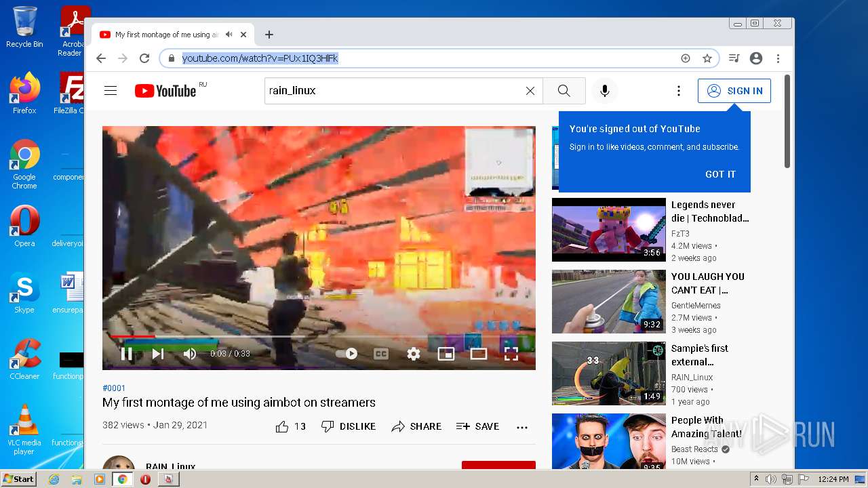Seek on the video progress bar
The height and width of the screenshot is (488, 868).
coord(319,336)
